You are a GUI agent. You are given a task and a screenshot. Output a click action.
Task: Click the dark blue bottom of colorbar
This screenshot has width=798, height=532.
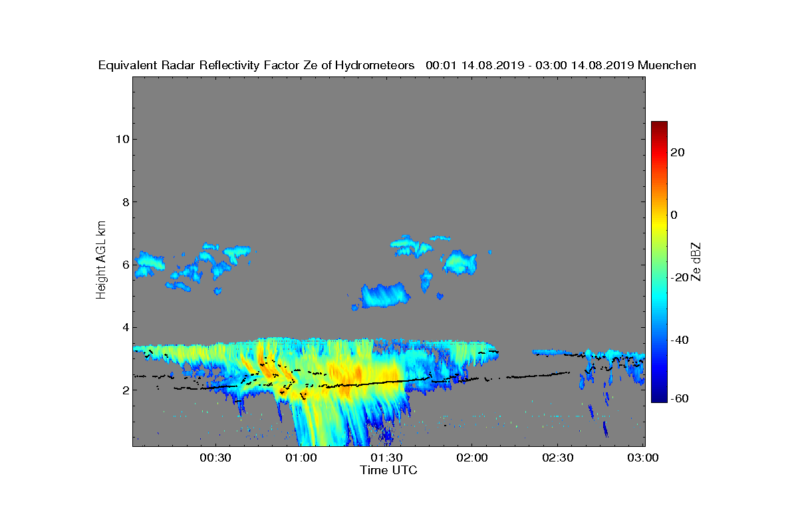click(x=659, y=398)
